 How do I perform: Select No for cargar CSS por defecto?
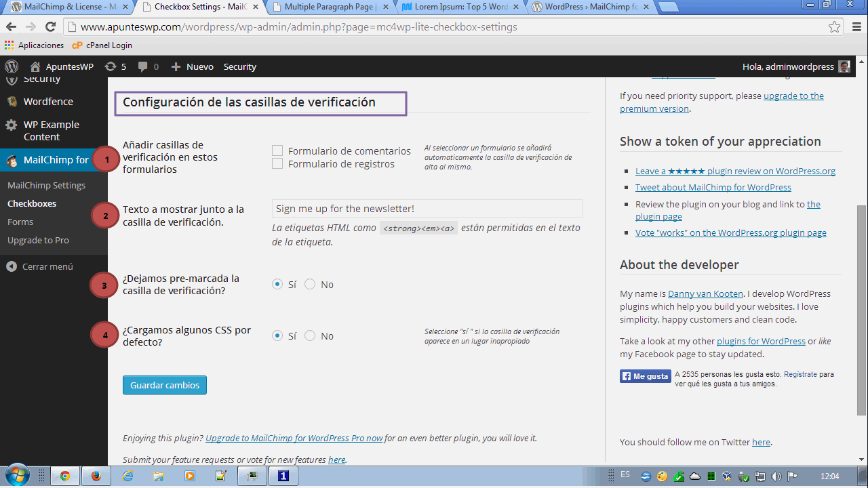tap(310, 335)
